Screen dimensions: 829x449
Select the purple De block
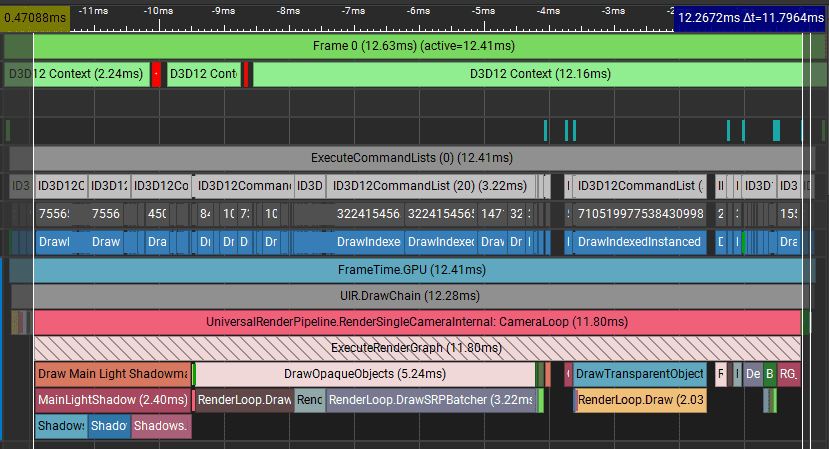click(753, 374)
